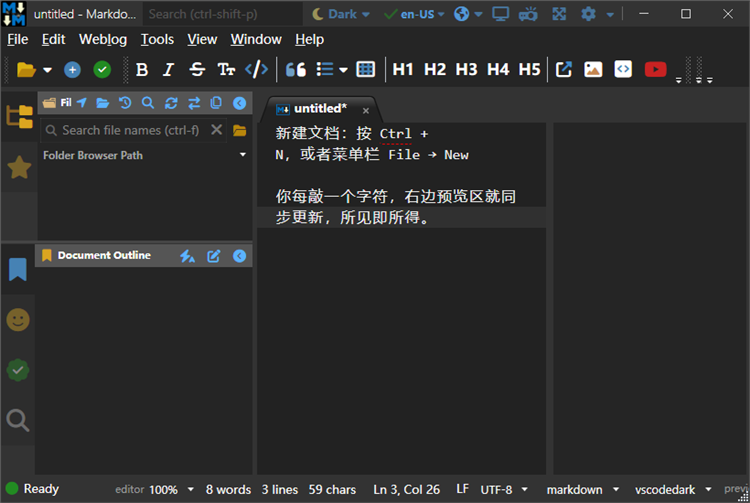Embed a YouTube video
This screenshot has height=503, width=750.
(x=655, y=70)
